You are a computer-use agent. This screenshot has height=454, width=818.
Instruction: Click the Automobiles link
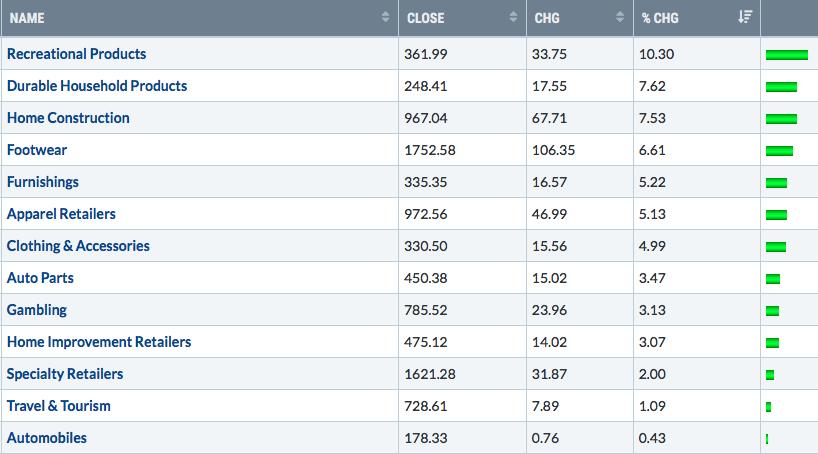tap(46, 438)
